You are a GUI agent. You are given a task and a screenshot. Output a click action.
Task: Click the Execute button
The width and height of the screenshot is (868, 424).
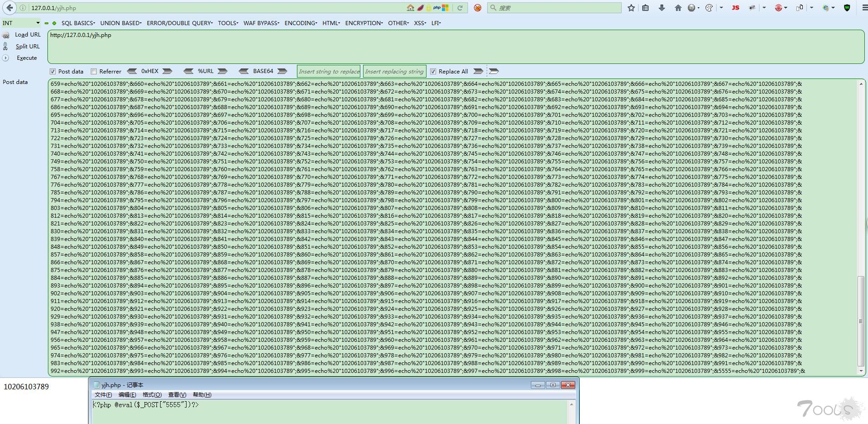coord(27,58)
